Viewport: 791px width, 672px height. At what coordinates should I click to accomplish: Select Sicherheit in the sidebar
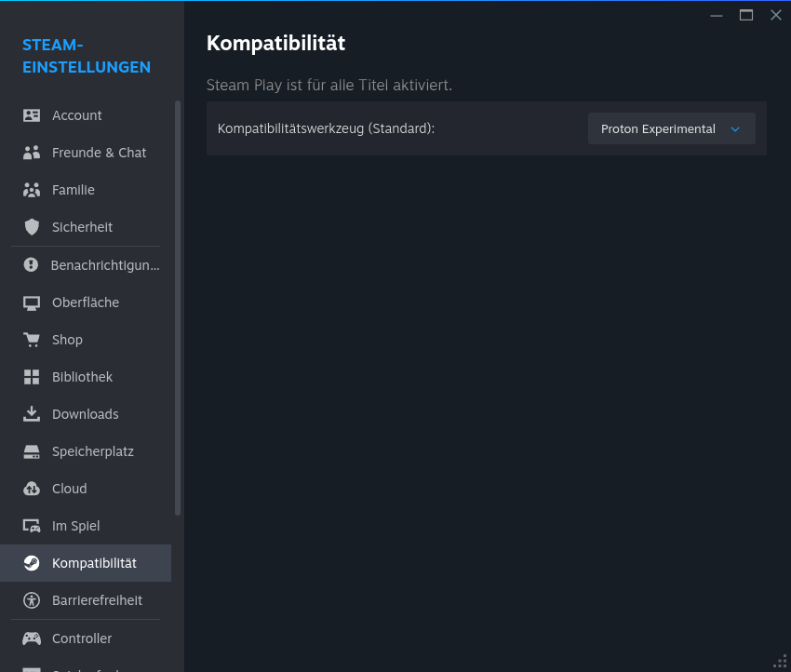point(86,227)
